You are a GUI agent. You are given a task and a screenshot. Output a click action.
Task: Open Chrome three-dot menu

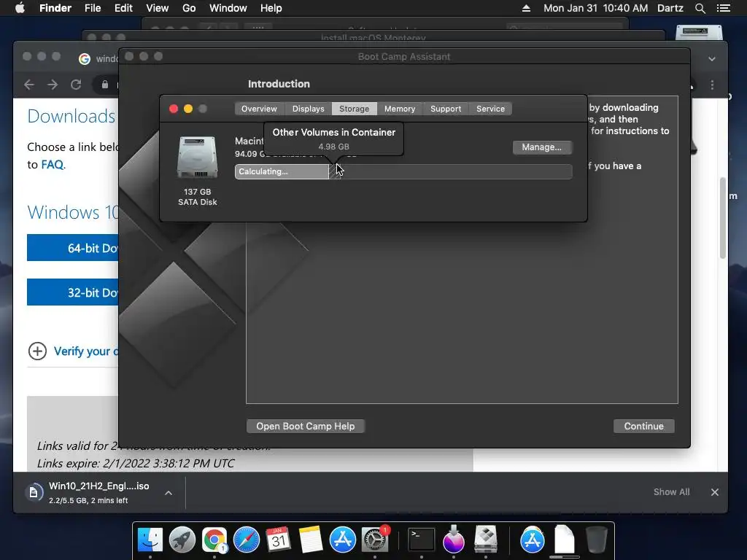click(712, 85)
